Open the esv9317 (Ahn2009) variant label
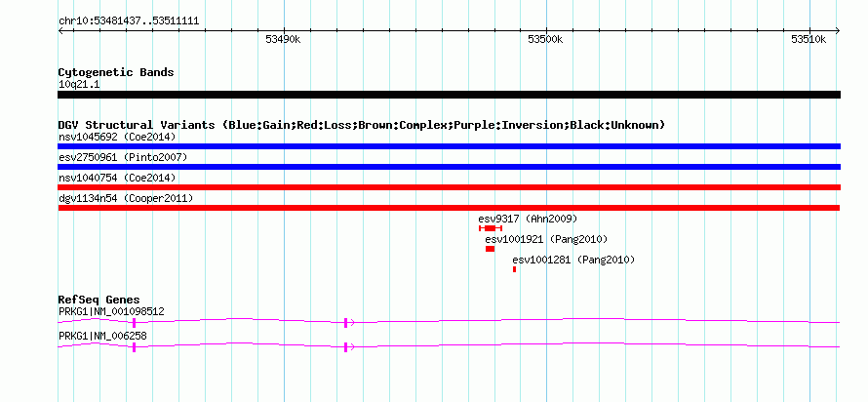Image resolution: width=868 pixels, height=402 pixels. click(x=528, y=219)
